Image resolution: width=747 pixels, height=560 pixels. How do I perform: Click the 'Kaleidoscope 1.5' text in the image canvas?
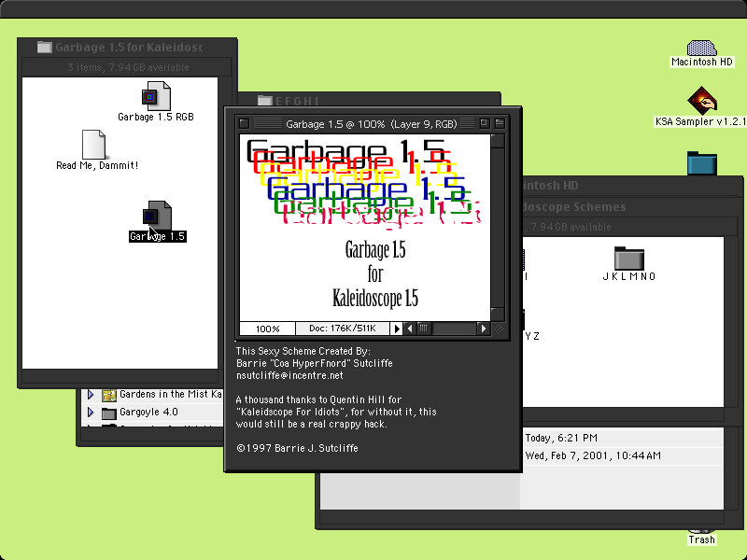click(375, 298)
